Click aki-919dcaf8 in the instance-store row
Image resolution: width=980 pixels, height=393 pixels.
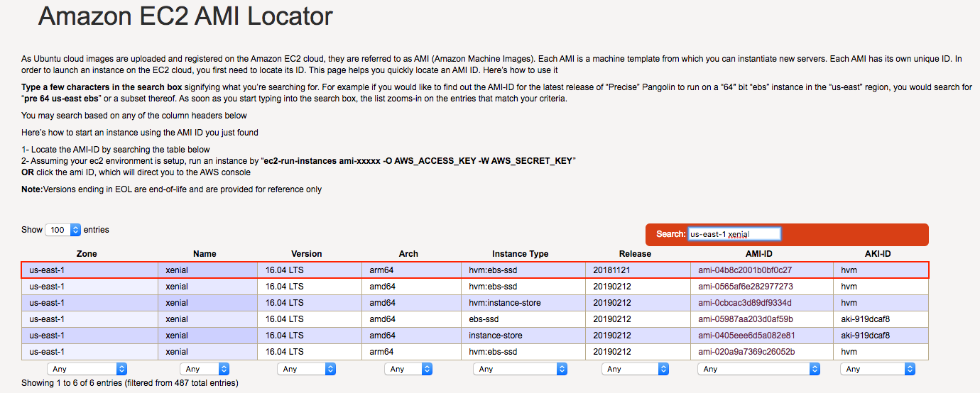point(881,336)
